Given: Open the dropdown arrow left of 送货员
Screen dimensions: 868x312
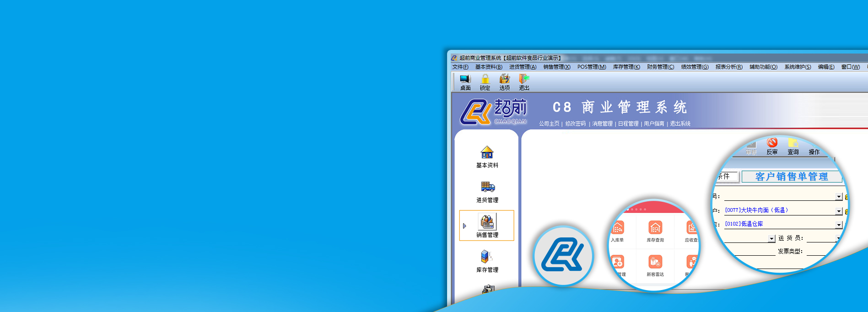Looking at the screenshot, I should pyautogui.click(x=771, y=239).
